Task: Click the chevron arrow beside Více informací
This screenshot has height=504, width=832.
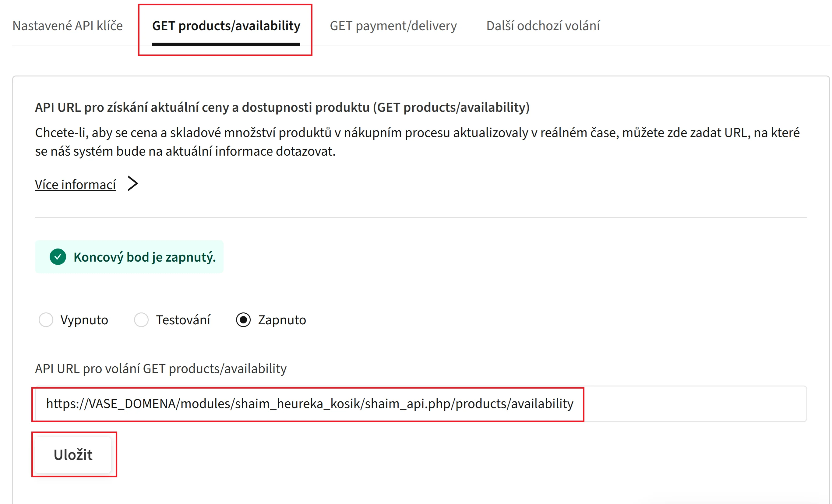Action: (133, 184)
